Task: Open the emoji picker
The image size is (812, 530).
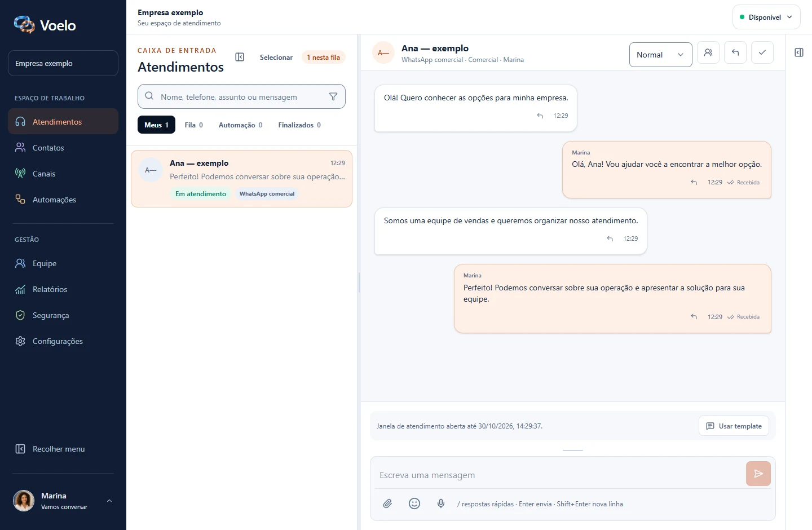Action: 414,503
